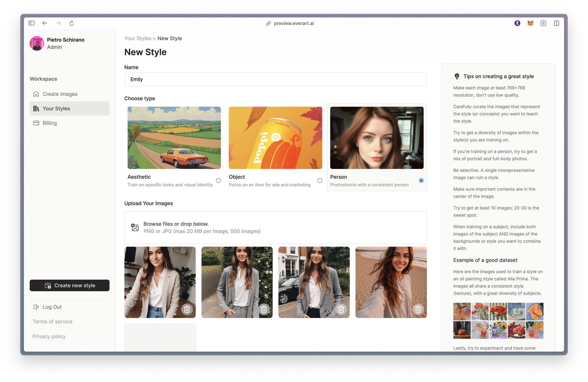The width and height of the screenshot is (588, 382).
Task: Click 'Train on specific looks and visual identity'
Action: 170,185
